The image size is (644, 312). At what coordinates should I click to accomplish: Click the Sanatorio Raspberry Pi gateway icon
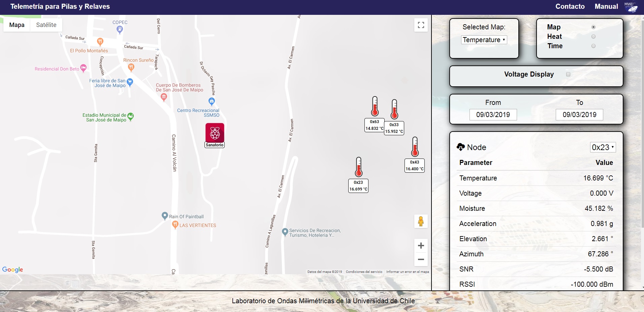215,133
